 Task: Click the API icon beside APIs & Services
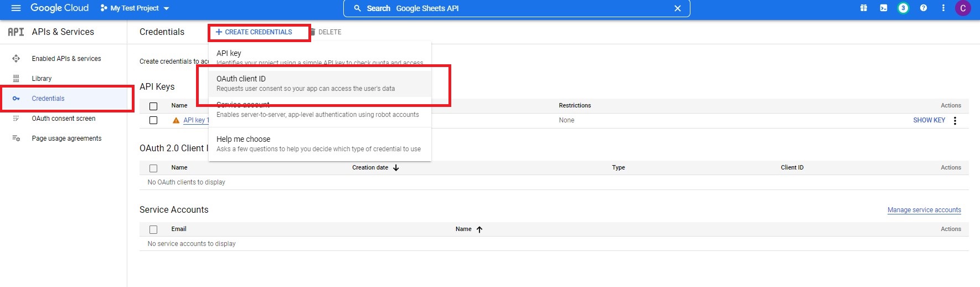coord(16,32)
